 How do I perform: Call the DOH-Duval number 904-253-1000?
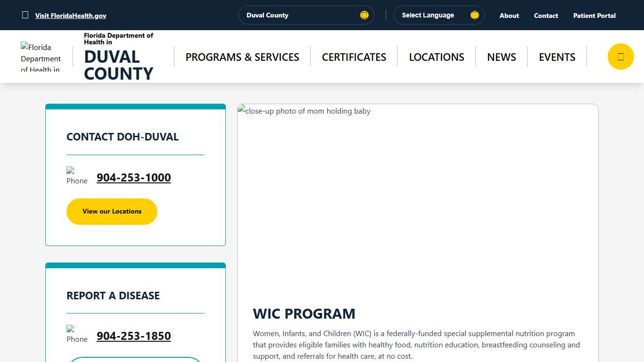click(x=133, y=178)
